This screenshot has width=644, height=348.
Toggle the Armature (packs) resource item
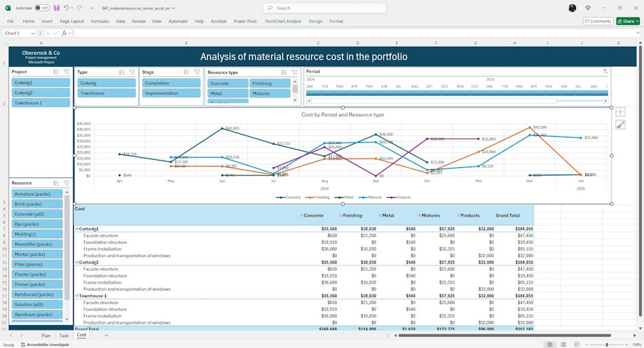[x=37, y=194]
